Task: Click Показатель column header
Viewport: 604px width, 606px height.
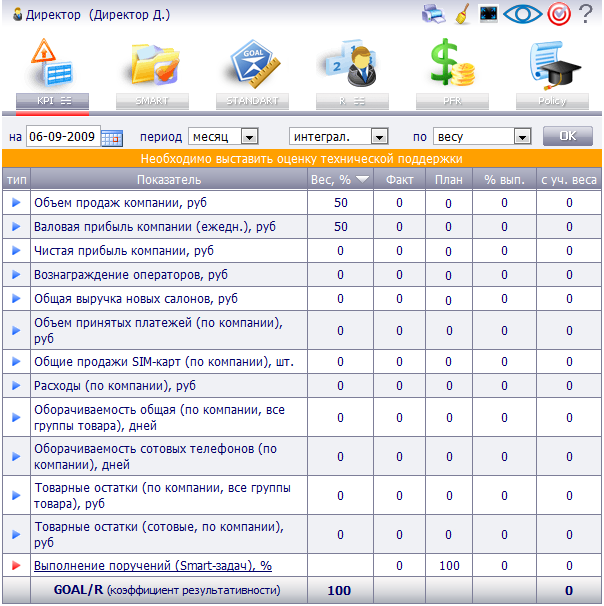Action: (x=169, y=180)
